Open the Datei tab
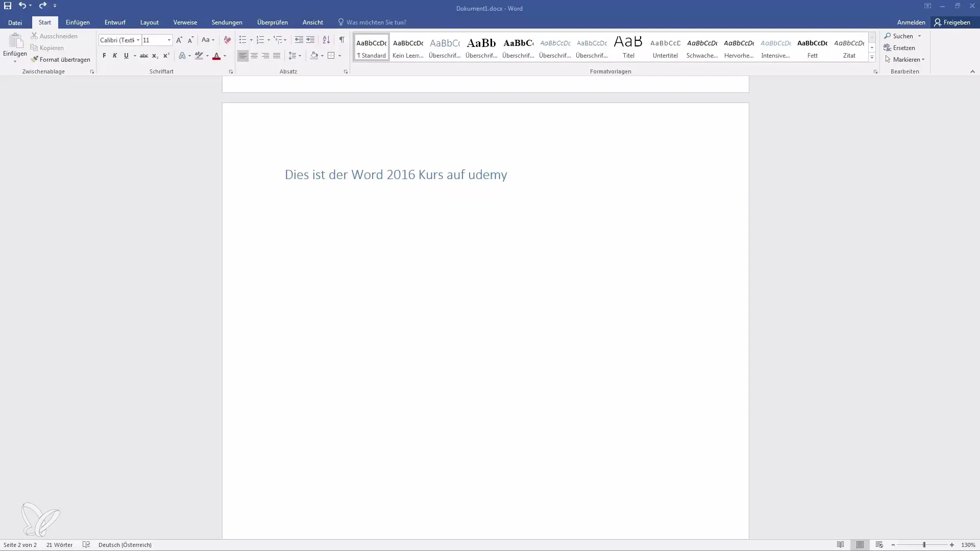 click(x=15, y=22)
